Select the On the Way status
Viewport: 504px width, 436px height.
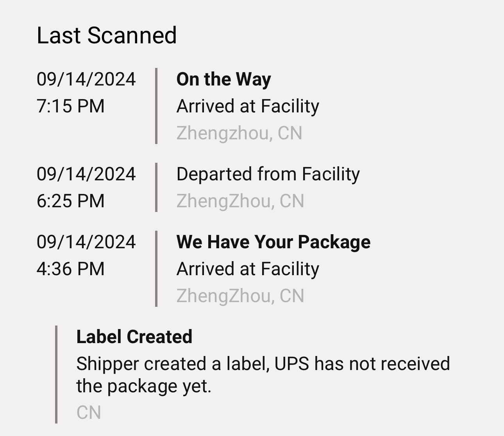coord(223,79)
